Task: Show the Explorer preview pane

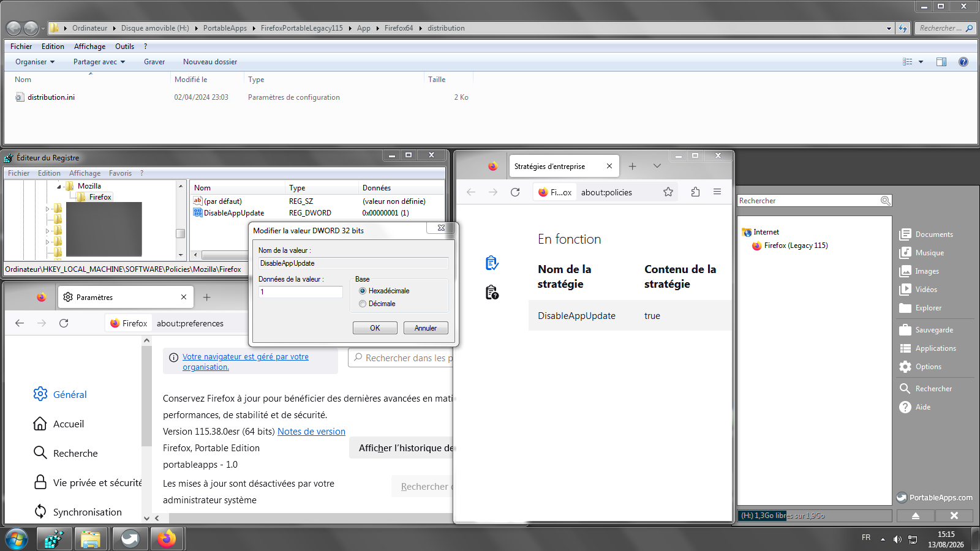Action: pyautogui.click(x=941, y=62)
